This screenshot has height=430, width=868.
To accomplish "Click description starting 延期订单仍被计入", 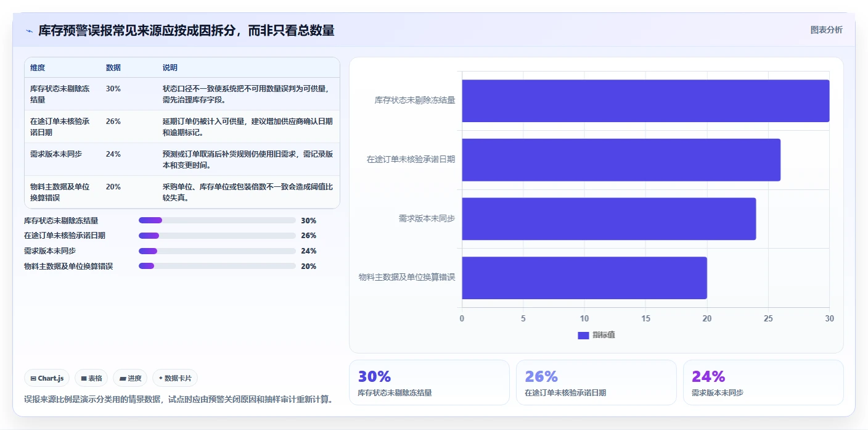I will [248, 126].
